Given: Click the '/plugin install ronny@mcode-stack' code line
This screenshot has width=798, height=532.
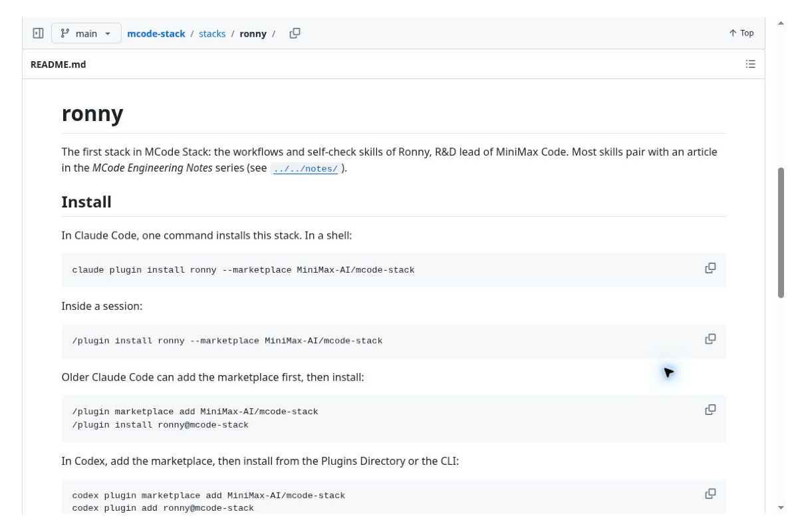Looking at the screenshot, I should click(x=160, y=425).
